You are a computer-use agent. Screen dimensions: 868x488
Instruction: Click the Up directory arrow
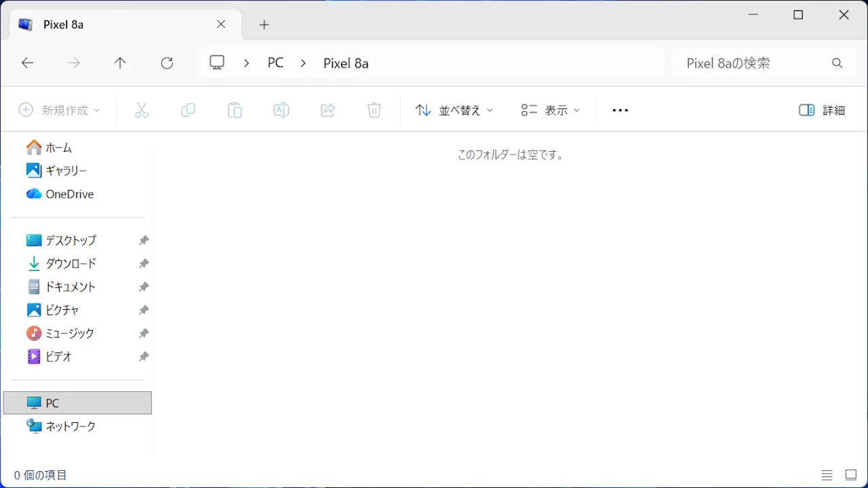[x=120, y=63]
